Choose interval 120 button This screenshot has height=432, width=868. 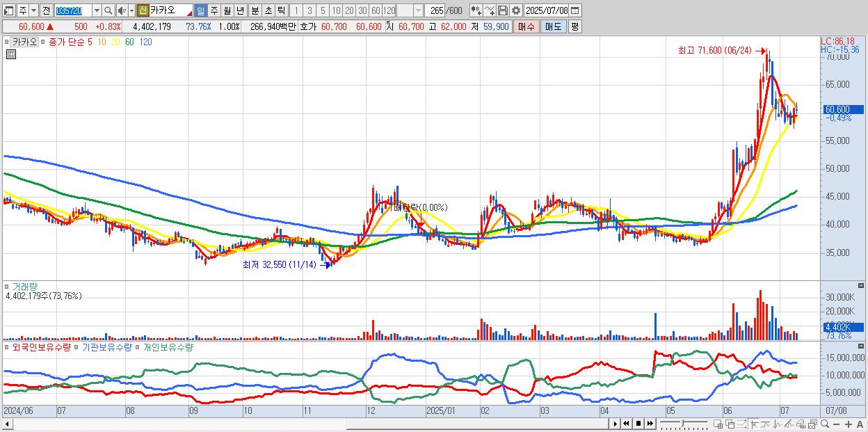[x=389, y=10]
